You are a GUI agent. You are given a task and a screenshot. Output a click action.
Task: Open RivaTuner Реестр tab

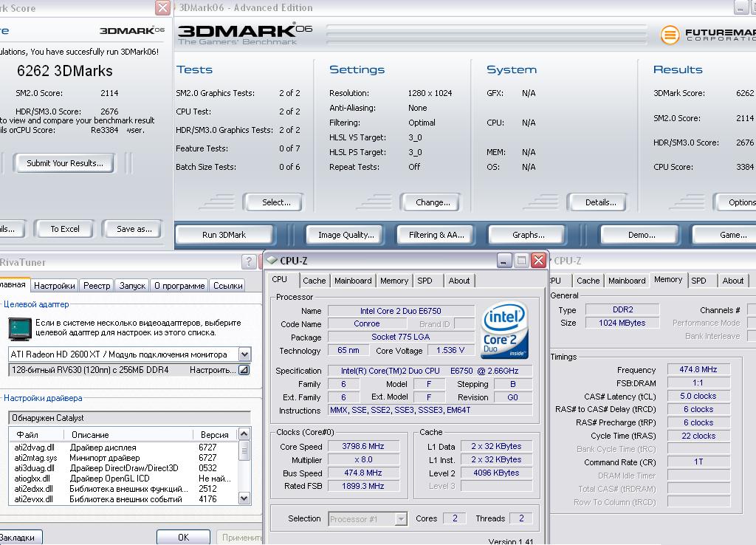[97, 286]
